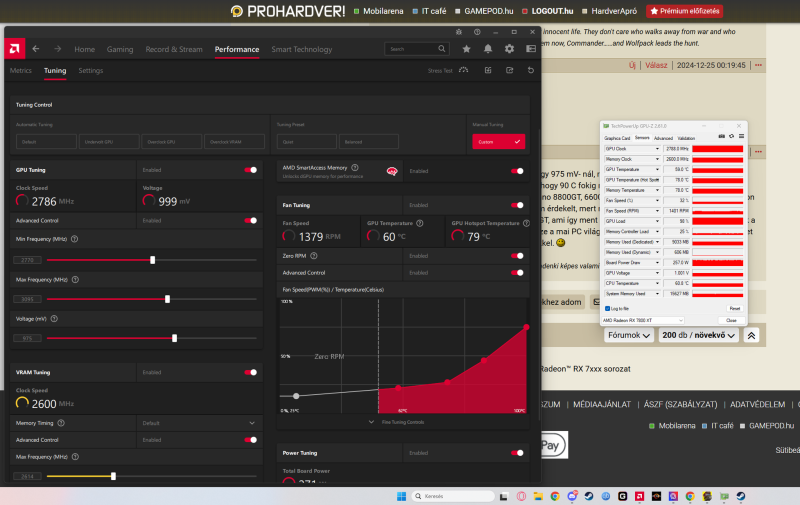Open the GPU Load sensor dropdown in GPU-Z
Viewport: 800px width, 505px height.
[657, 221]
